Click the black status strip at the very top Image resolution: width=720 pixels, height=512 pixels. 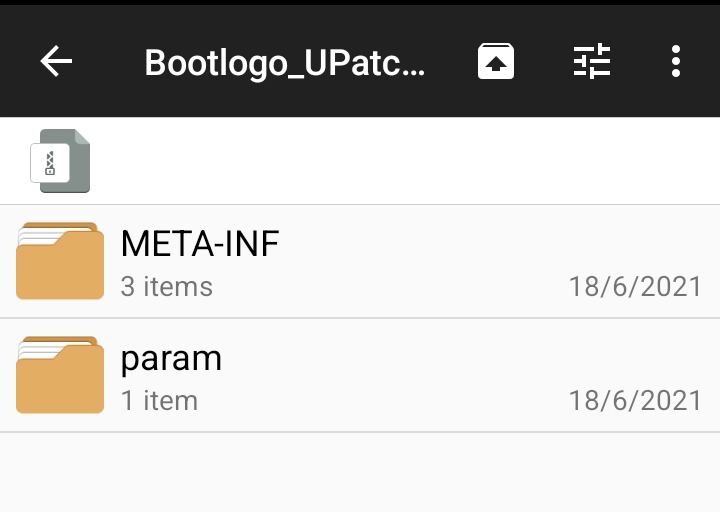point(360,3)
